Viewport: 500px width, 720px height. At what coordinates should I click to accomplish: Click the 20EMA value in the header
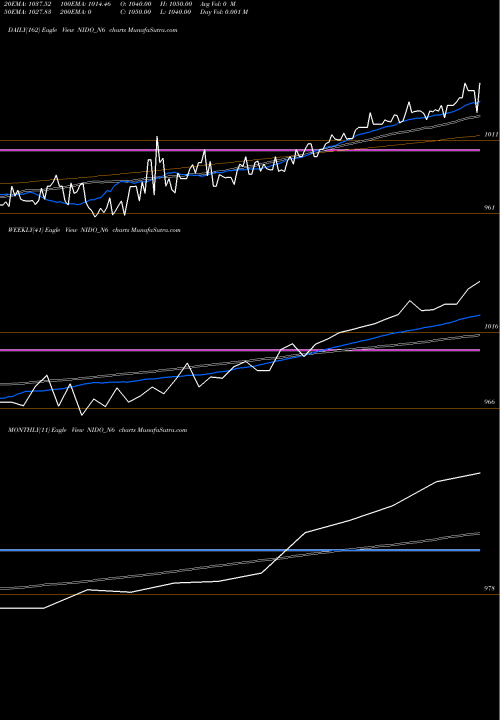click(x=28, y=4)
